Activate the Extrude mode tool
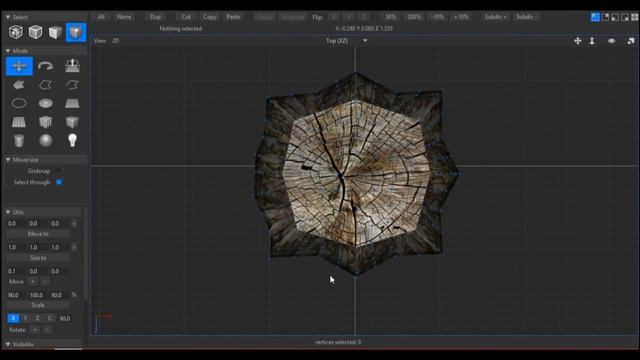The image size is (640, 360). (x=72, y=66)
